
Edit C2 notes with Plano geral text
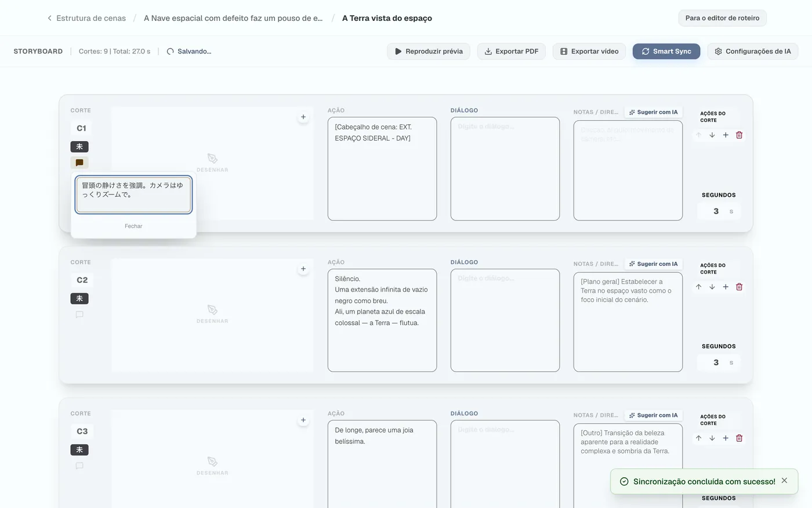628,322
